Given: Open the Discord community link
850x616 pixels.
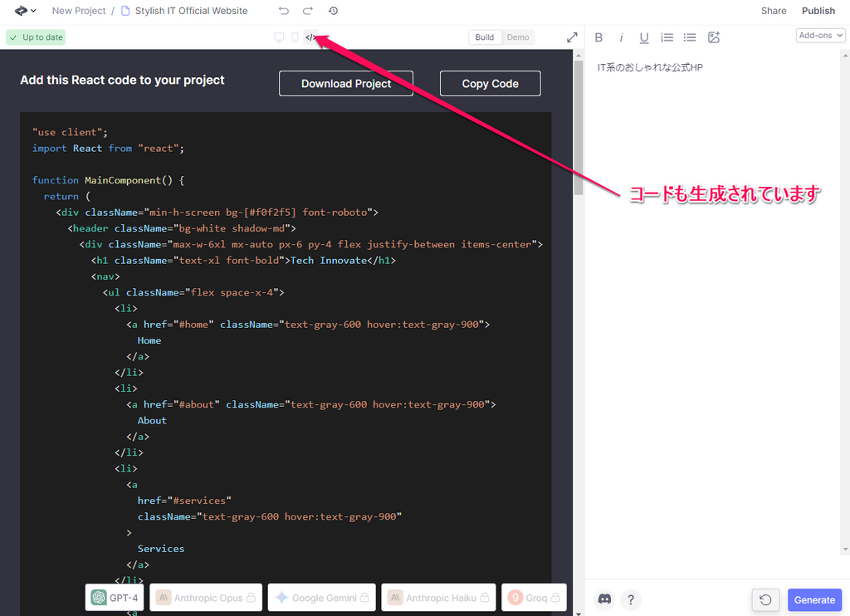Looking at the screenshot, I should pyautogui.click(x=605, y=599).
